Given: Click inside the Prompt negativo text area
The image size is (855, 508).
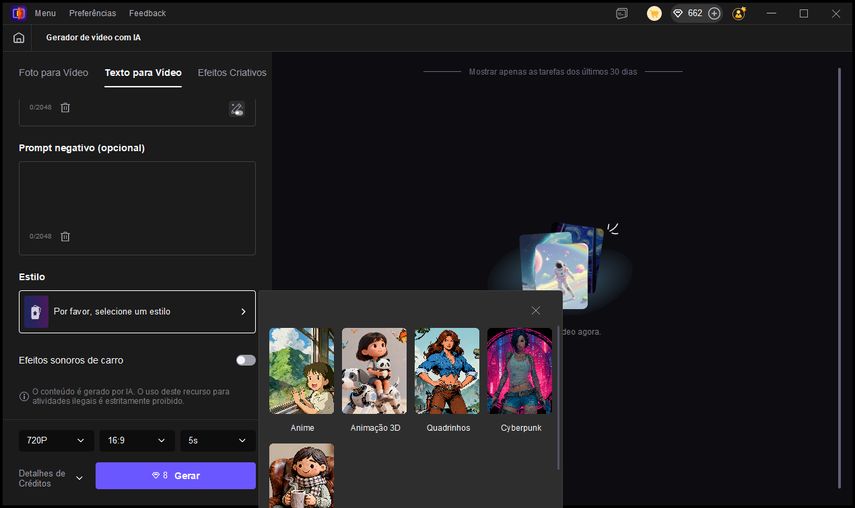Looking at the screenshot, I should click(137, 208).
